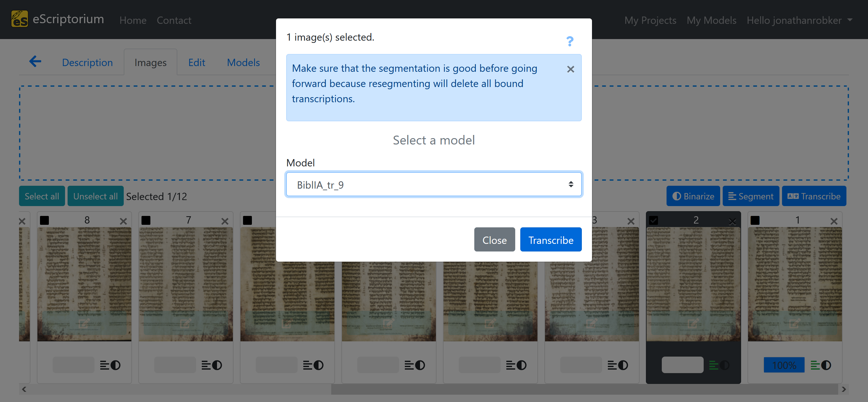Click the binarization half-circle icon on image 1
Image resolution: width=868 pixels, height=402 pixels.
click(826, 365)
